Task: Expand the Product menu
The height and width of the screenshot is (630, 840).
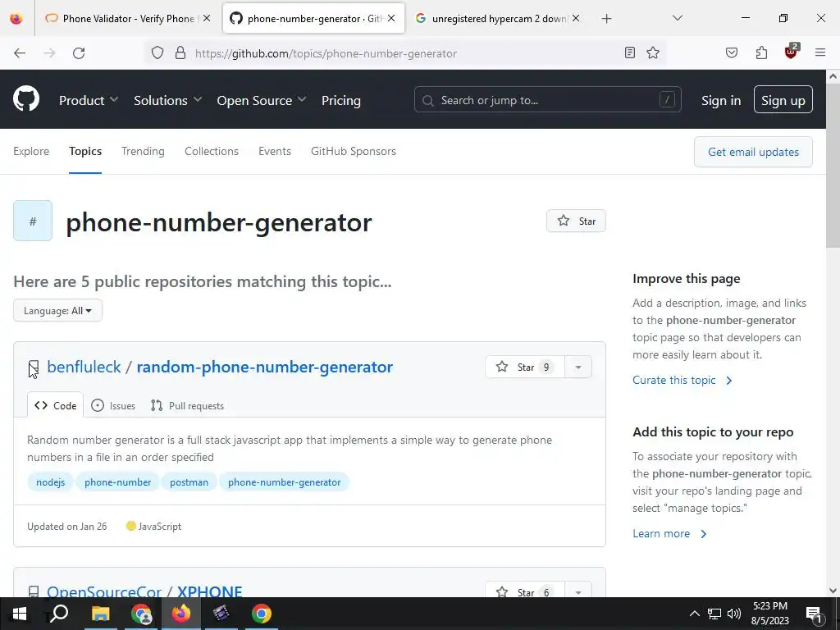Action: (89, 100)
